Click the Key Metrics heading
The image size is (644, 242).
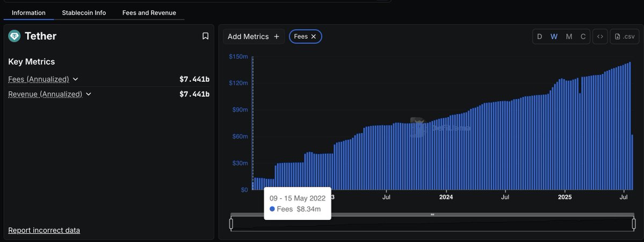pos(32,62)
